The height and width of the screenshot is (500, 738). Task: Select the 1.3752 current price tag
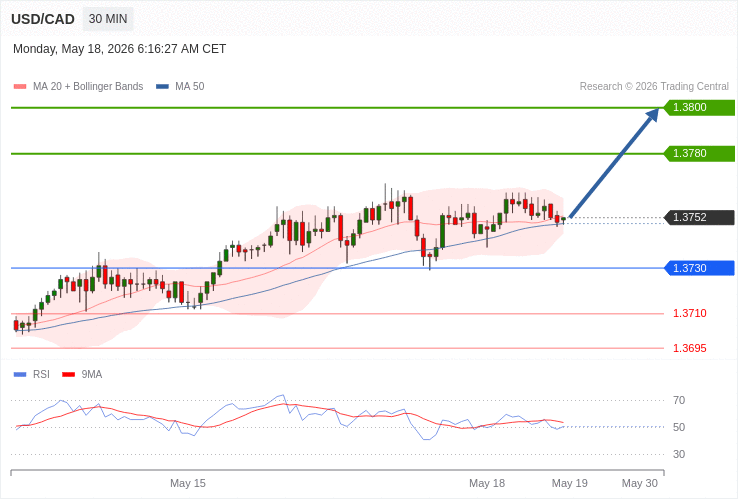[699, 218]
